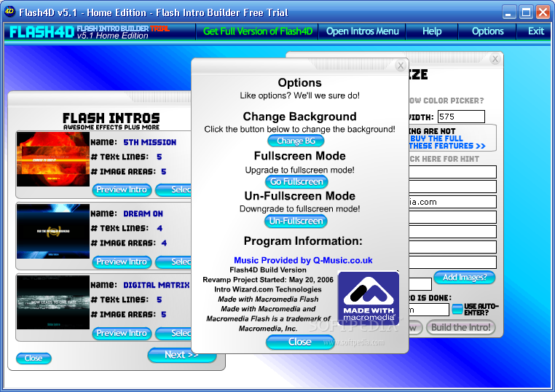Close the Options dialog with X icon
This screenshot has width=555, height=392.
point(401,66)
